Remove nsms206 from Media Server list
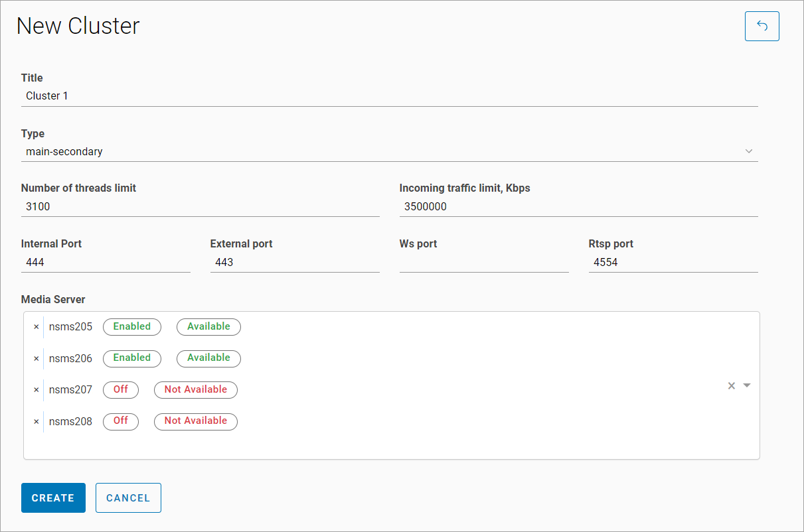 click(x=37, y=358)
